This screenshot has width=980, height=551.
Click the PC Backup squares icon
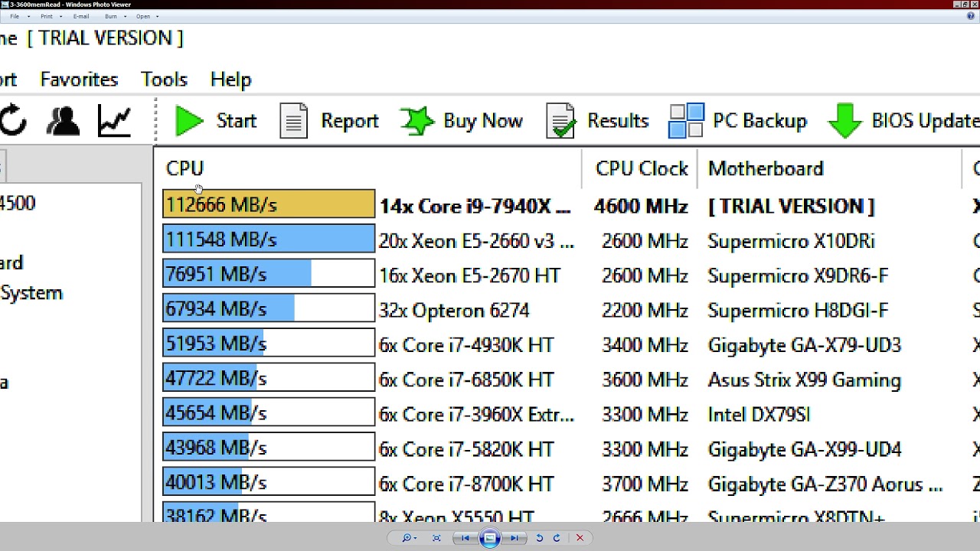[x=686, y=121]
